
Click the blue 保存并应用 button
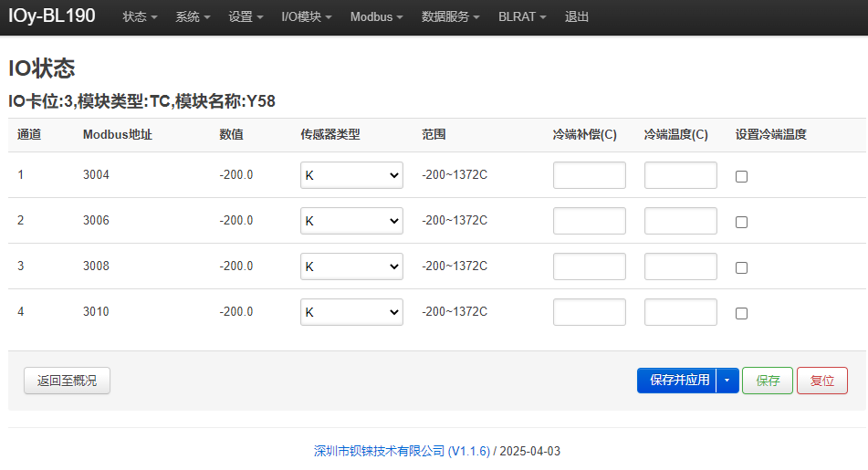coord(677,381)
